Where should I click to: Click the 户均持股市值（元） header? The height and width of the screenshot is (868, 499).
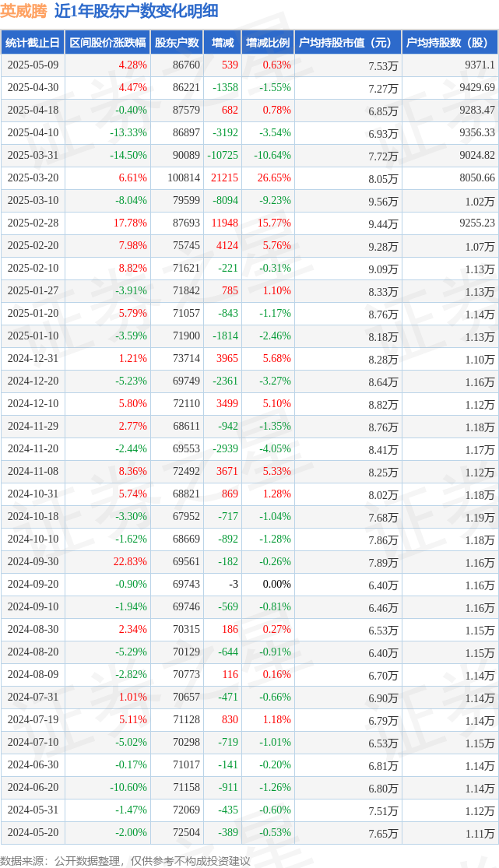pos(348,43)
